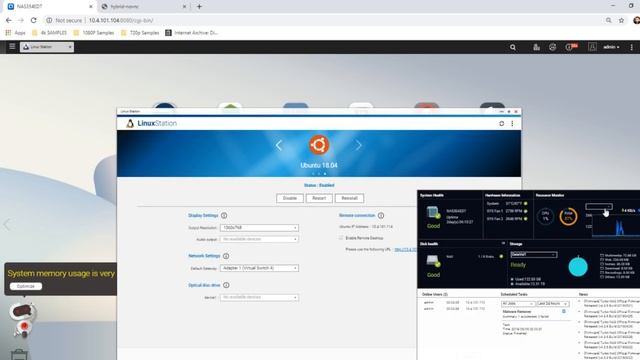Screen dimensions: 640x360
Task: Open the browser zoom magnifier icon
Action: tap(609, 20)
